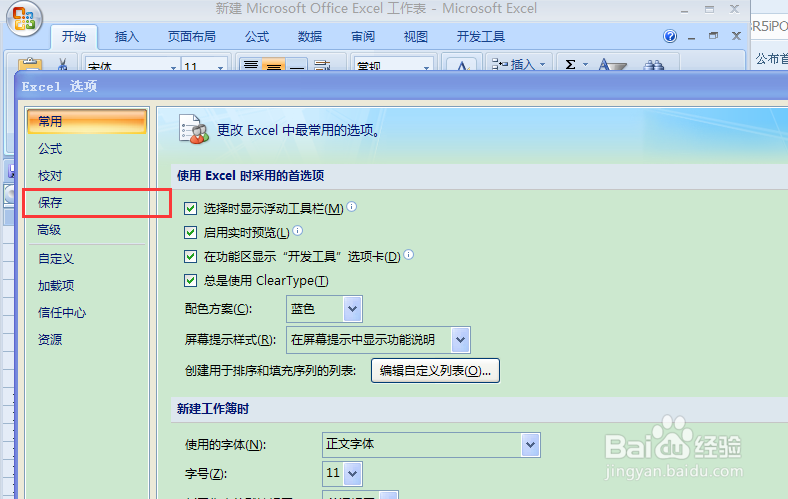Select 校对 category in options sidebar
The image size is (788, 499).
tap(87, 176)
